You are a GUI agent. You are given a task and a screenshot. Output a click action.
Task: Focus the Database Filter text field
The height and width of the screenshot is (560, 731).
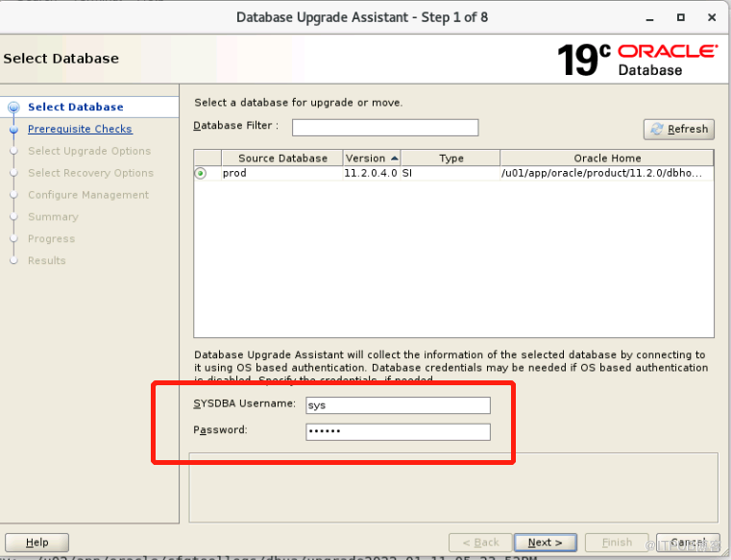(x=385, y=128)
